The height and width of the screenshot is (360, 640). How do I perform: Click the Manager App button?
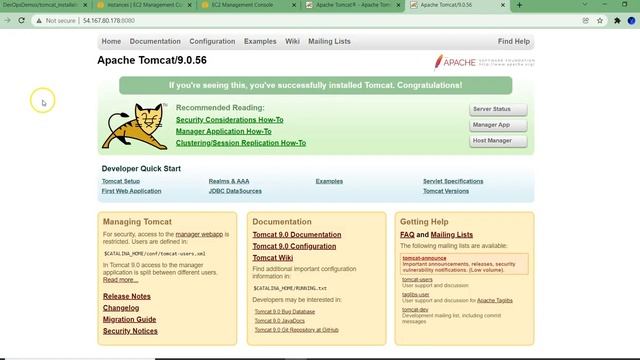point(498,125)
